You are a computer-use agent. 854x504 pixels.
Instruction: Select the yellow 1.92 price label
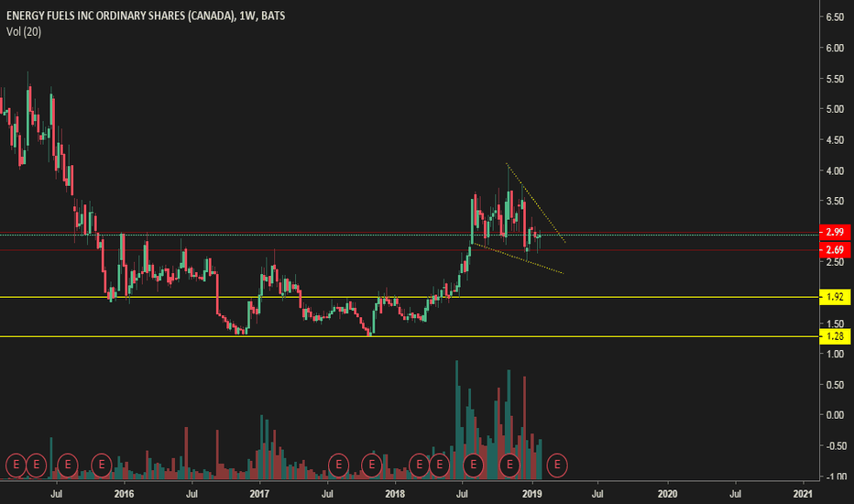(835, 297)
